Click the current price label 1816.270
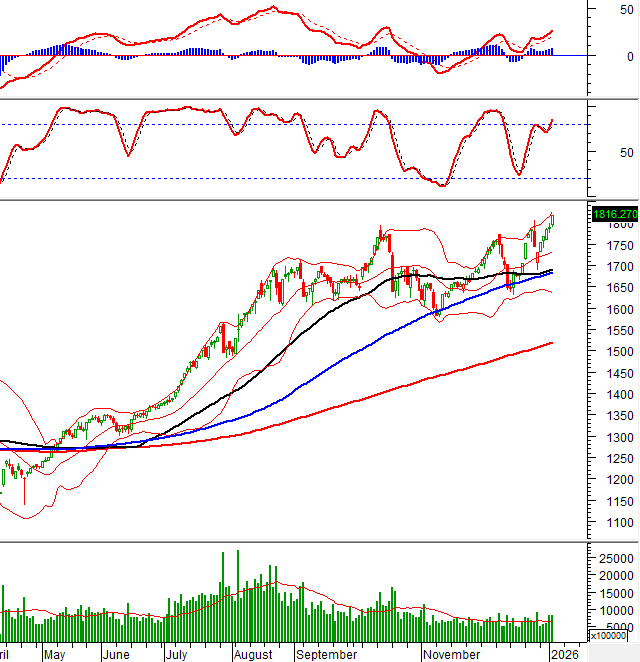The height and width of the screenshot is (662, 640). 615,214
